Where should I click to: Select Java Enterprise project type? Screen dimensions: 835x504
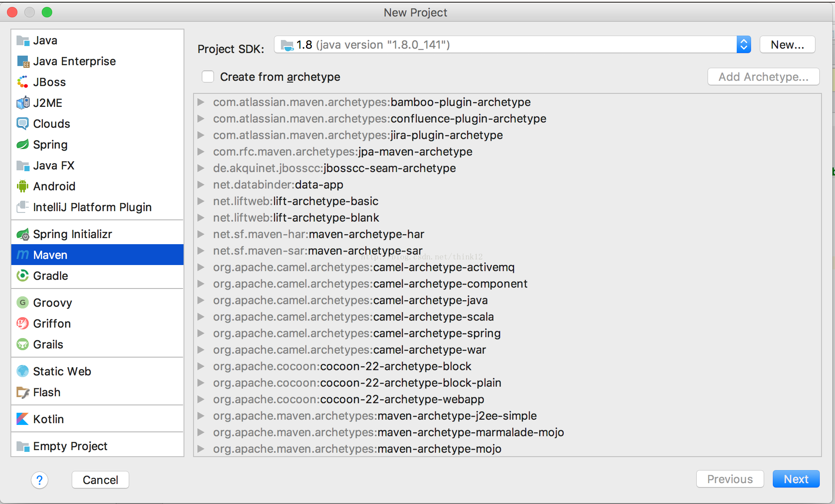pyautogui.click(x=97, y=61)
